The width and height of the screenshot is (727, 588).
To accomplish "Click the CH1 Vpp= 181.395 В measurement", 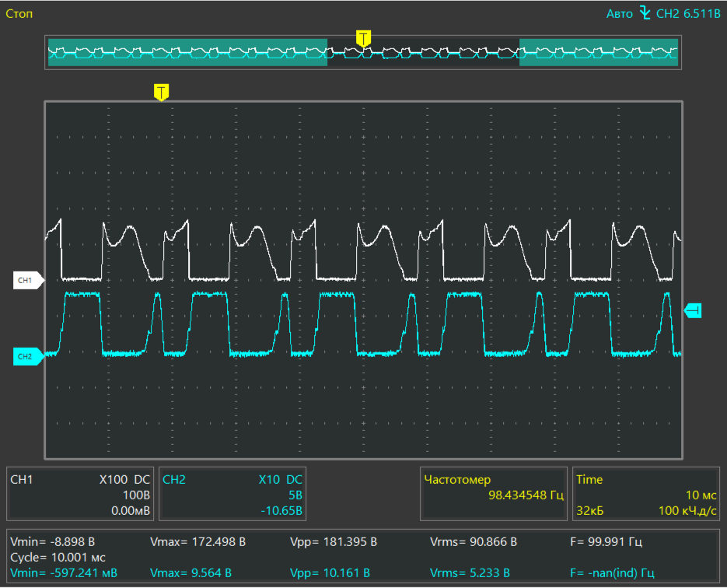I will 334,541.
